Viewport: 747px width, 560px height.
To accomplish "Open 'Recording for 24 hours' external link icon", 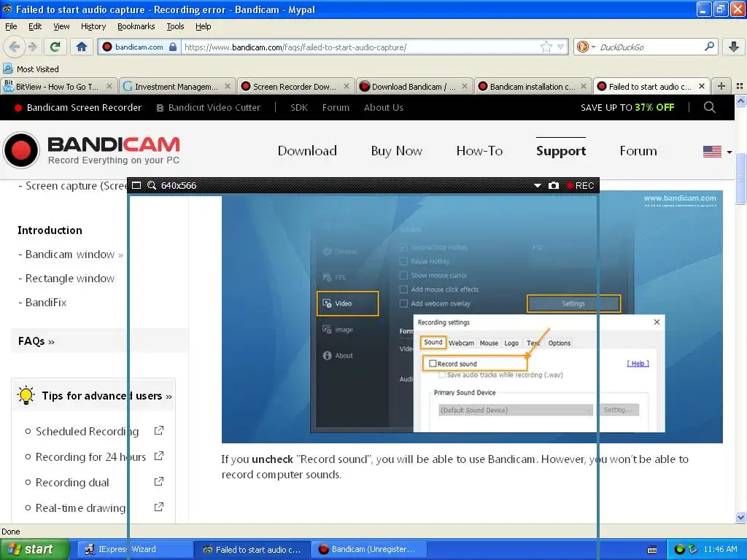I will (159, 456).
